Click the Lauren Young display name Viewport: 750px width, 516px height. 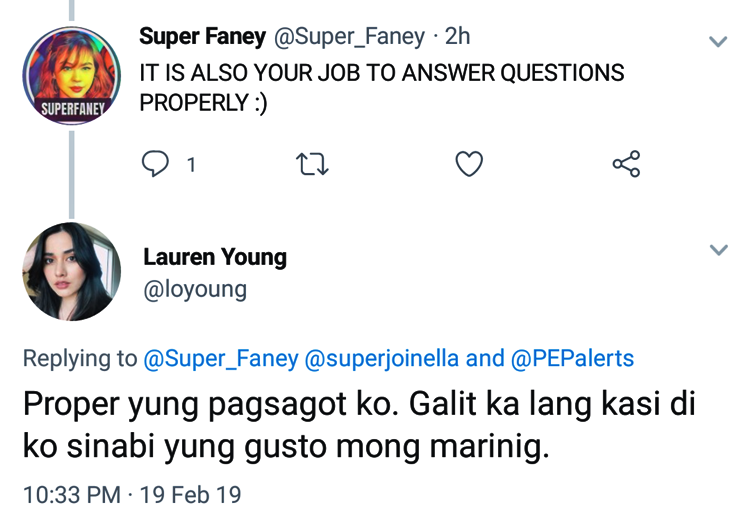click(x=215, y=257)
